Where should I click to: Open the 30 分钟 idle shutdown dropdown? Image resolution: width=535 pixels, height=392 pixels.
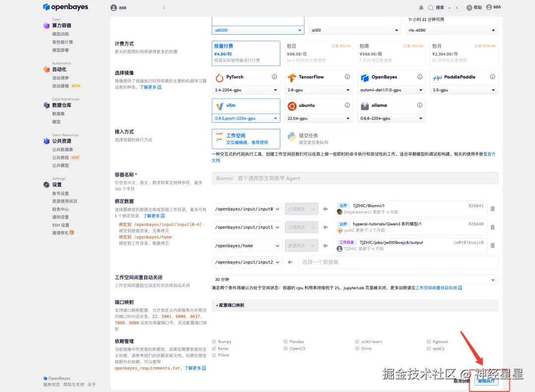[x=355, y=280]
